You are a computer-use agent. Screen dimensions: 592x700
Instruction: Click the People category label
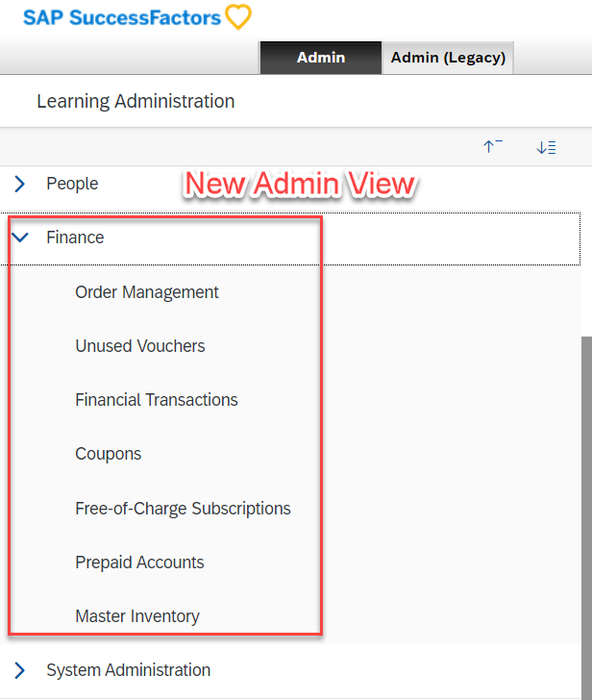(72, 184)
